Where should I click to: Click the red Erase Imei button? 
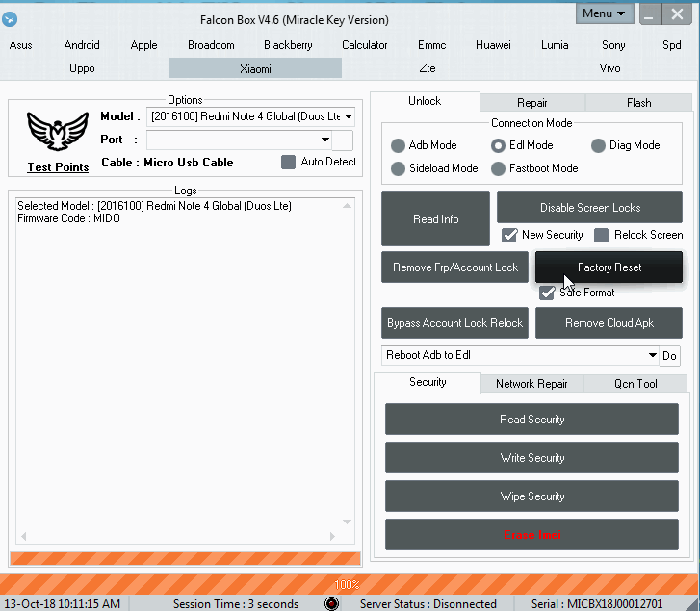(x=531, y=535)
